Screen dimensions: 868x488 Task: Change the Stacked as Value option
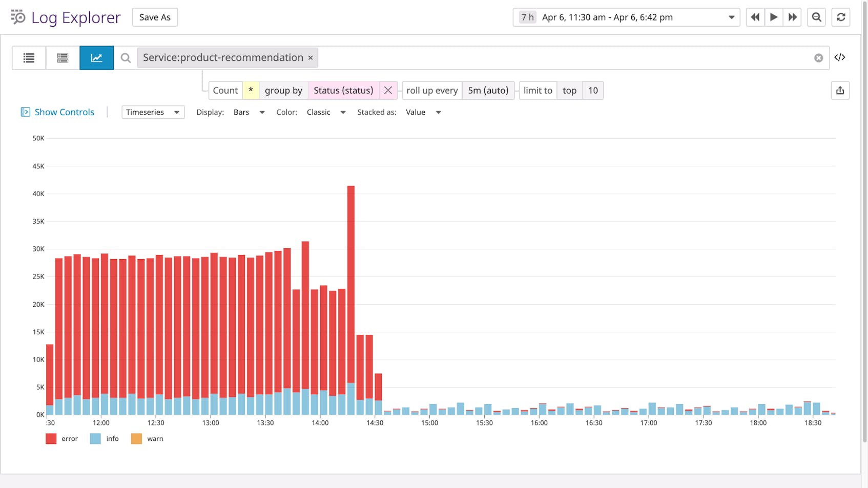click(423, 112)
